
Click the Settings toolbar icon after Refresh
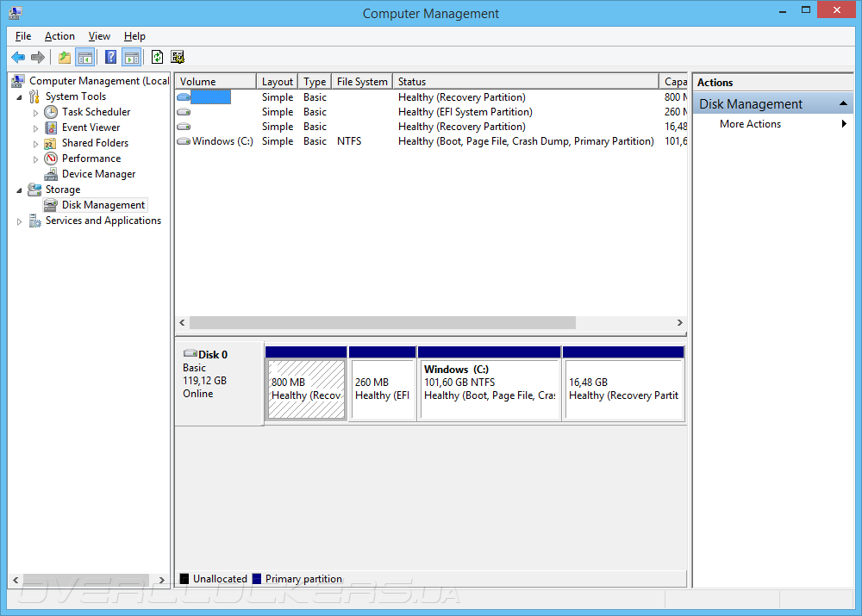[x=178, y=57]
